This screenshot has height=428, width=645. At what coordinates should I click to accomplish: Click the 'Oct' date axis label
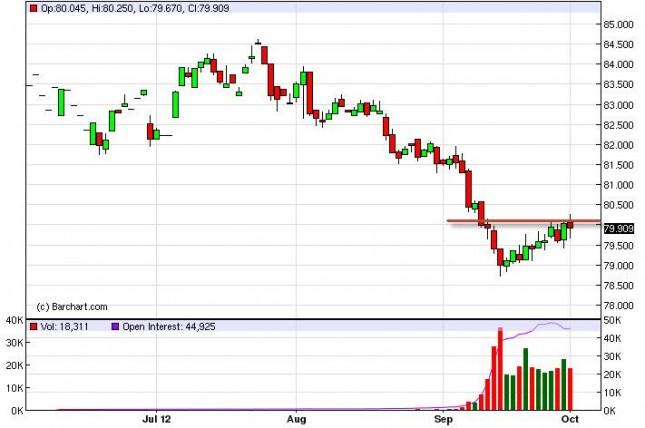tap(570, 419)
